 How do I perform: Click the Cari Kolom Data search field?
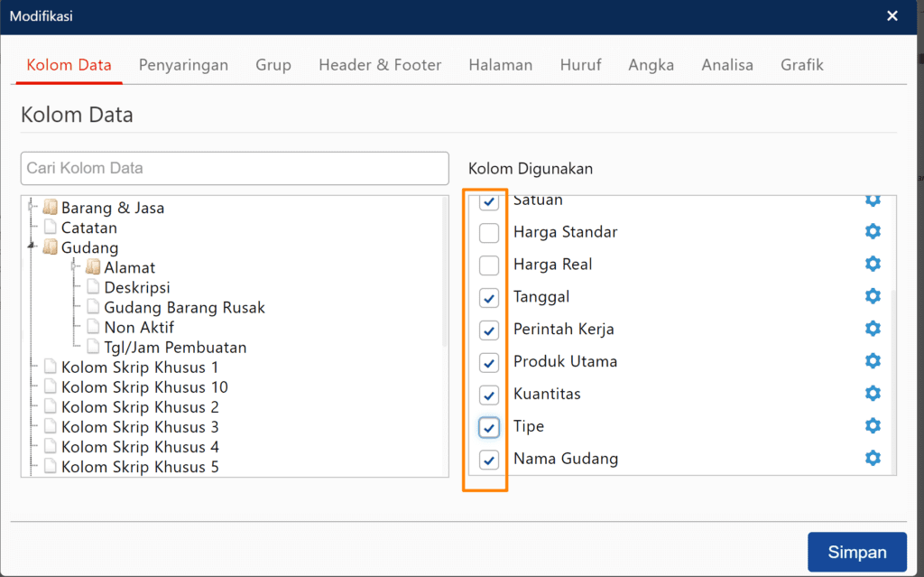235,168
